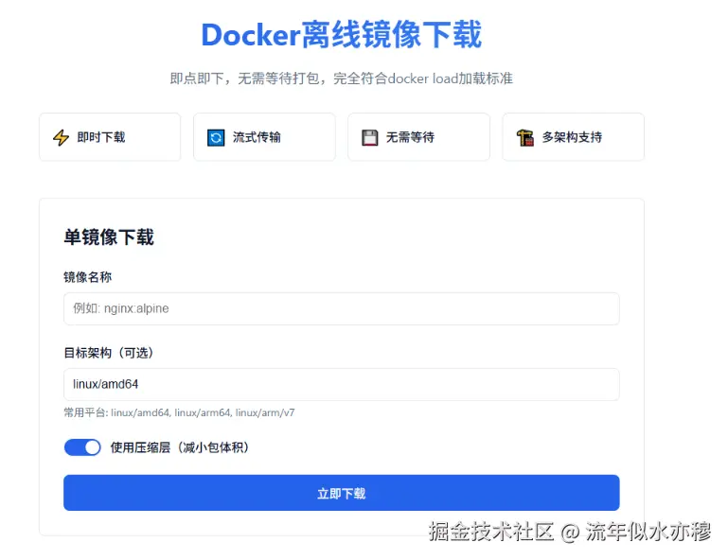Click the 单镜像下载 section heading

click(x=109, y=237)
